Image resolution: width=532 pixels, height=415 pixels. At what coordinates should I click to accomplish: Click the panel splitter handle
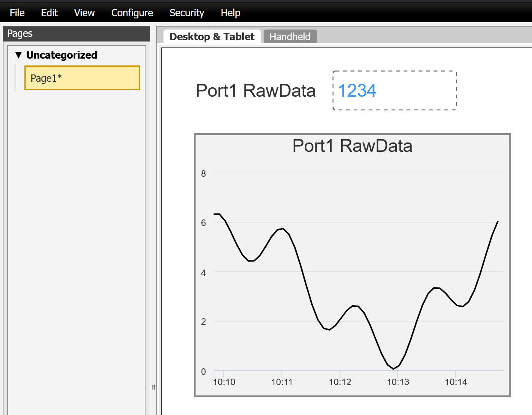pos(153,388)
